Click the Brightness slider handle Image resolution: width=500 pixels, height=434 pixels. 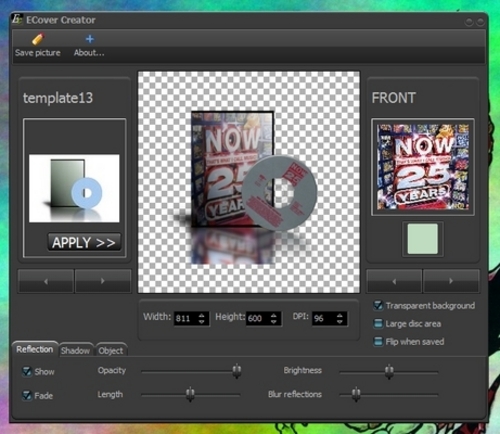tap(389, 371)
